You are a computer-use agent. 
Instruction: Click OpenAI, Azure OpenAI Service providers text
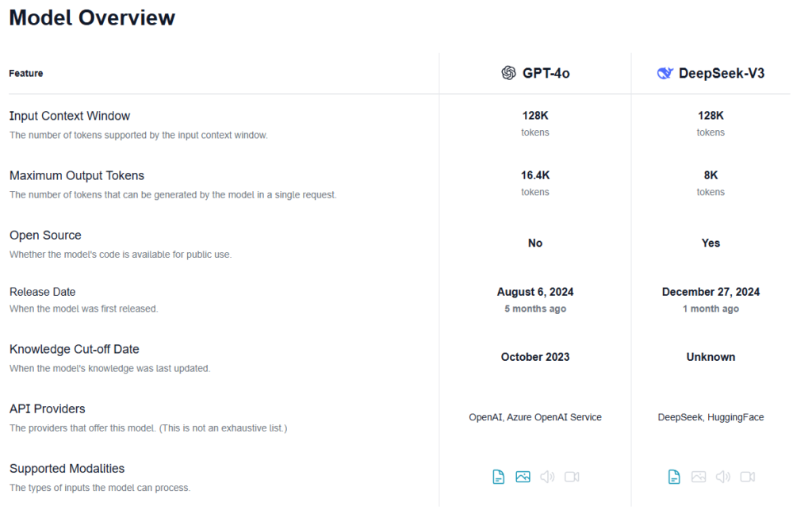pyautogui.click(x=535, y=417)
